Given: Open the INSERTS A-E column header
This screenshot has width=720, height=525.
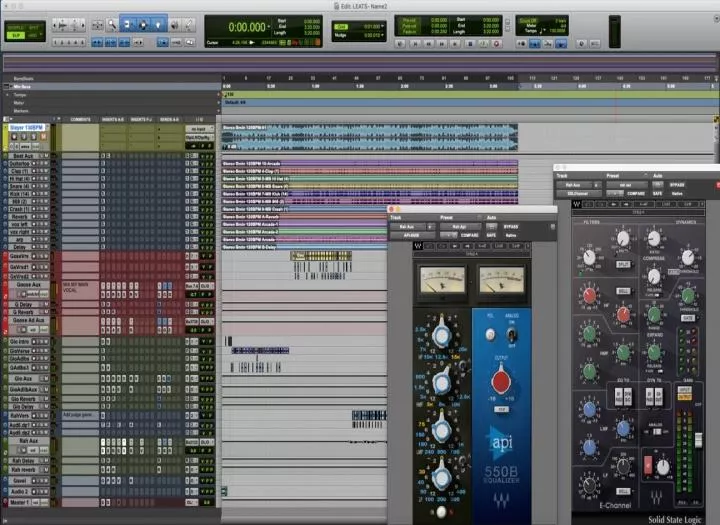Looking at the screenshot, I should (x=112, y=119).
